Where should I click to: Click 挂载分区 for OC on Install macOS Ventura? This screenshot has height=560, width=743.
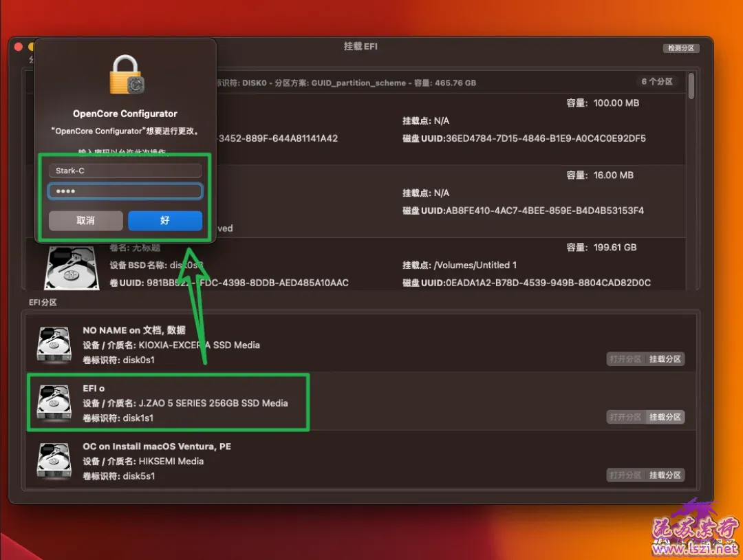[665, 475]
